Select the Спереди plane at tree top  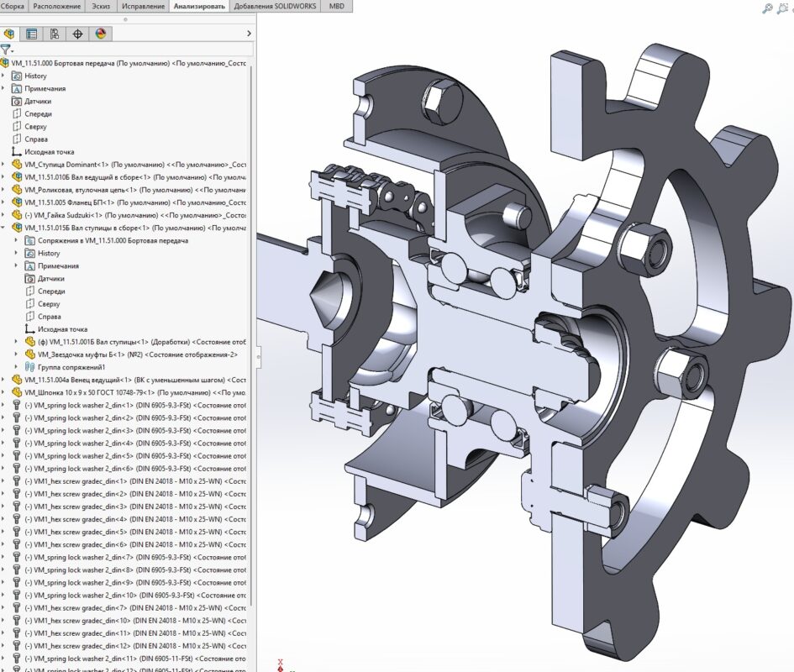[x=38, y=113]
